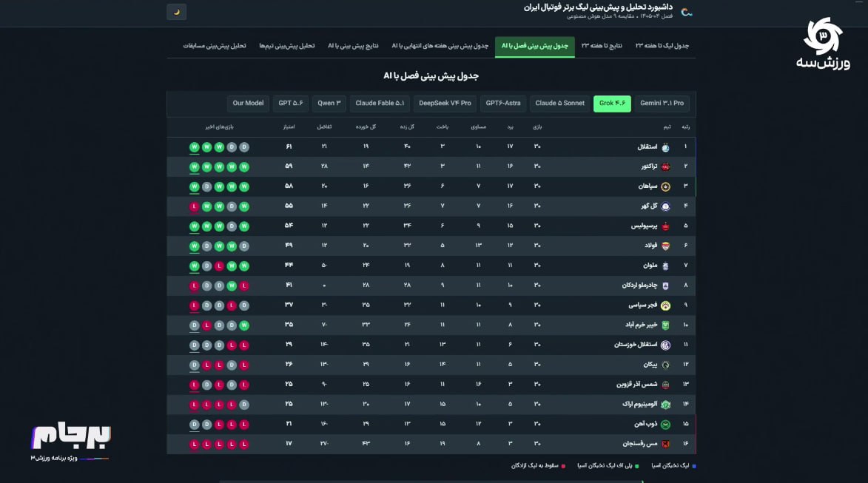Click the green 'پلی آف لیگ نخبگان آسیا' legend swatch
Image resolution: width=868 pixels, height=483 pixels.
point(636,466)
